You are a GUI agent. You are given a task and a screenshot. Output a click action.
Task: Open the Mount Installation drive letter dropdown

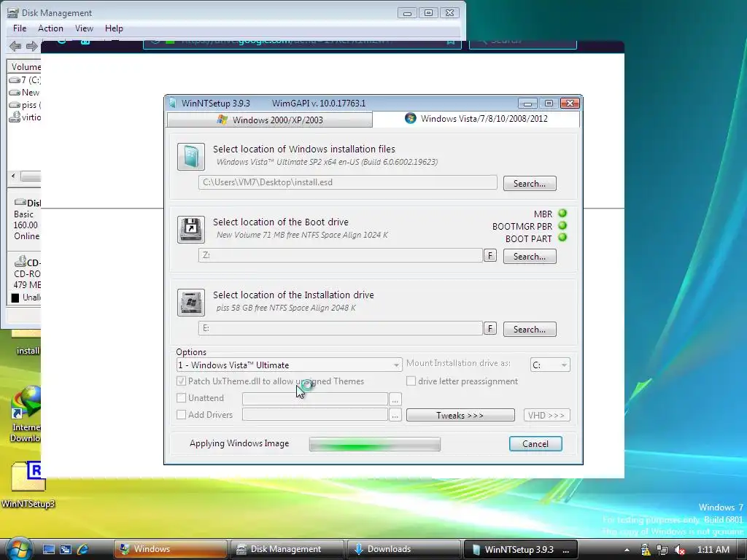[x=550, y=365]
